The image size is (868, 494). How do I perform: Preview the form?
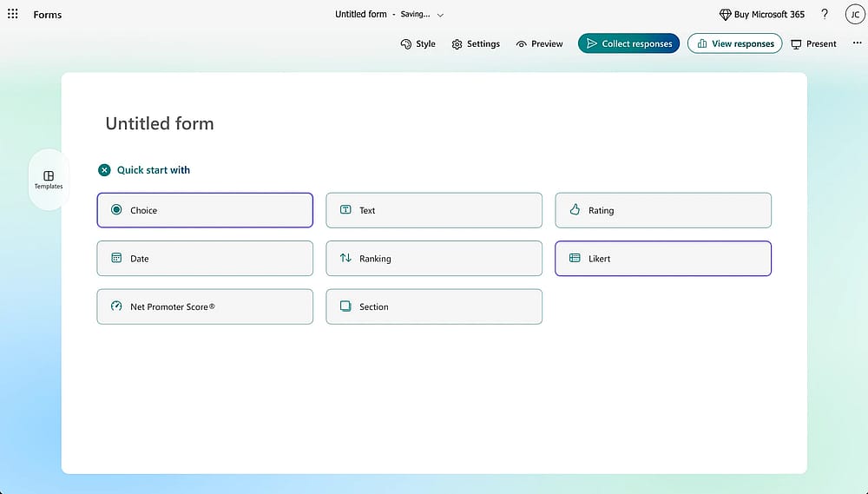pos(539,43)
